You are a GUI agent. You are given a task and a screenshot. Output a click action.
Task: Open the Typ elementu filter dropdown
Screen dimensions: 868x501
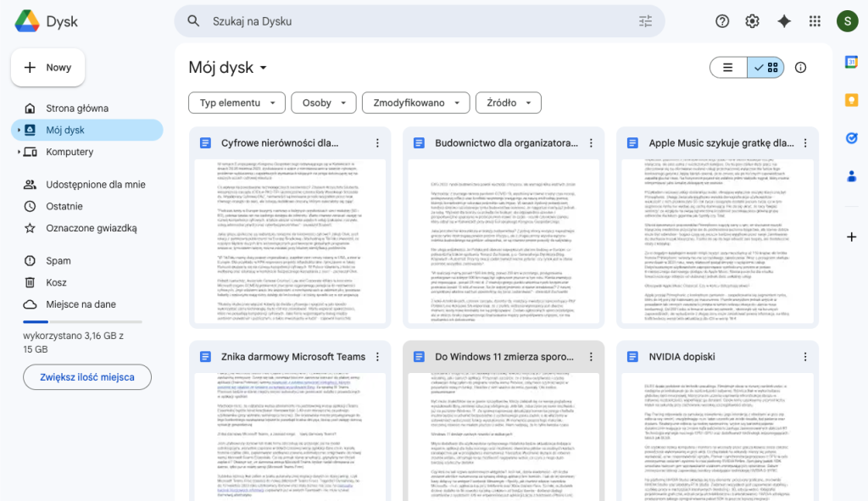click(x=236, y=103)
